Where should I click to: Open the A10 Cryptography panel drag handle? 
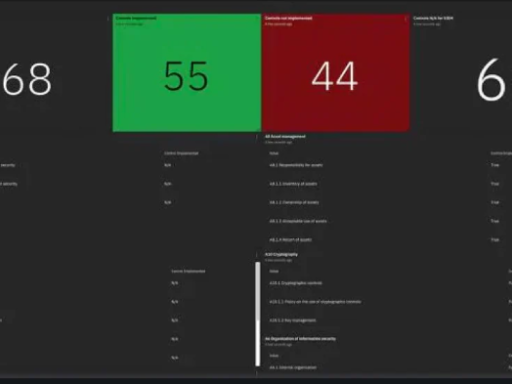[x=257, y=255]
